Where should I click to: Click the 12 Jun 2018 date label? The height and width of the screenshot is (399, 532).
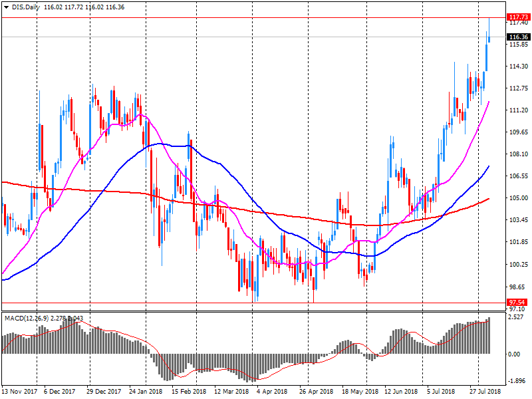(401, 392)
